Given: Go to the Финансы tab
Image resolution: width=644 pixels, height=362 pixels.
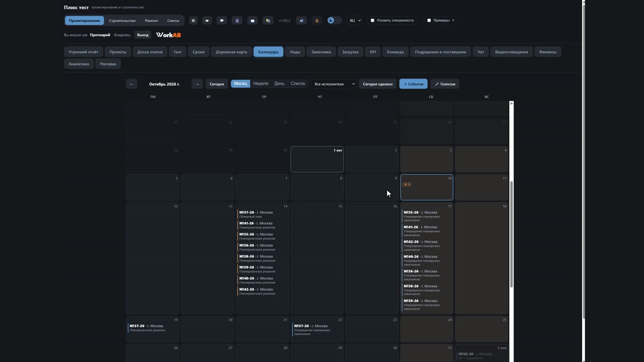Looking at the screenshot, I should coord(548,52).
